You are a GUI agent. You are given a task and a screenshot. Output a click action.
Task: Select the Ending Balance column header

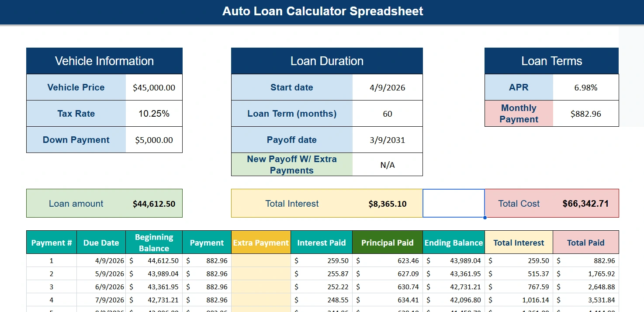coord(454,242)
